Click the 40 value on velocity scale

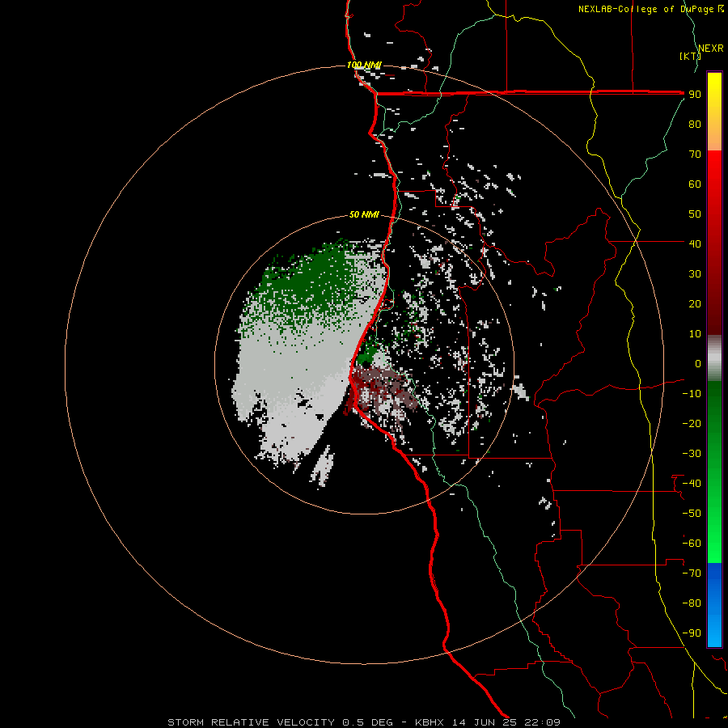pyautogui.click(x=695, y=243)
